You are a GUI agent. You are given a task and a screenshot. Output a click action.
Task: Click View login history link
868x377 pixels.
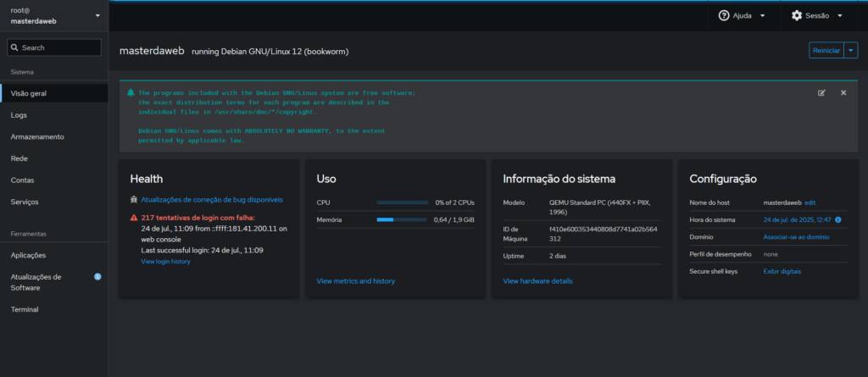click(x=165, y=261)
